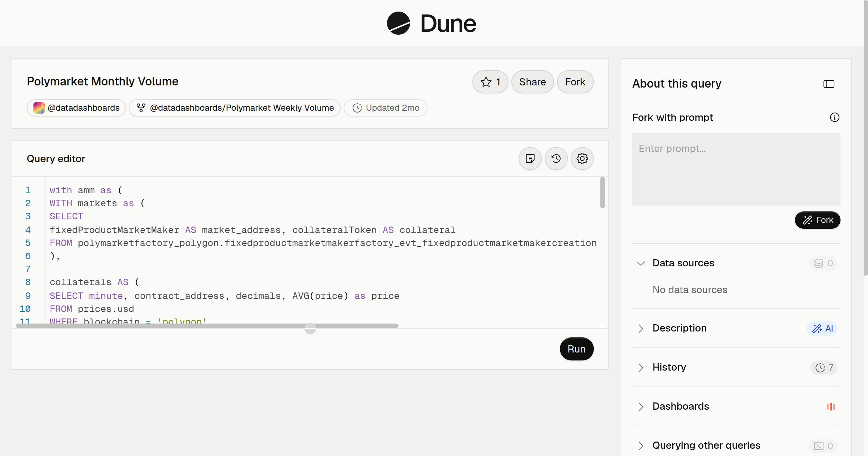This screenshot has width=868, height=456.
Task: Click code line 5 FROM polymarketfactory_polygon
Action: click(x=323, y=243)
